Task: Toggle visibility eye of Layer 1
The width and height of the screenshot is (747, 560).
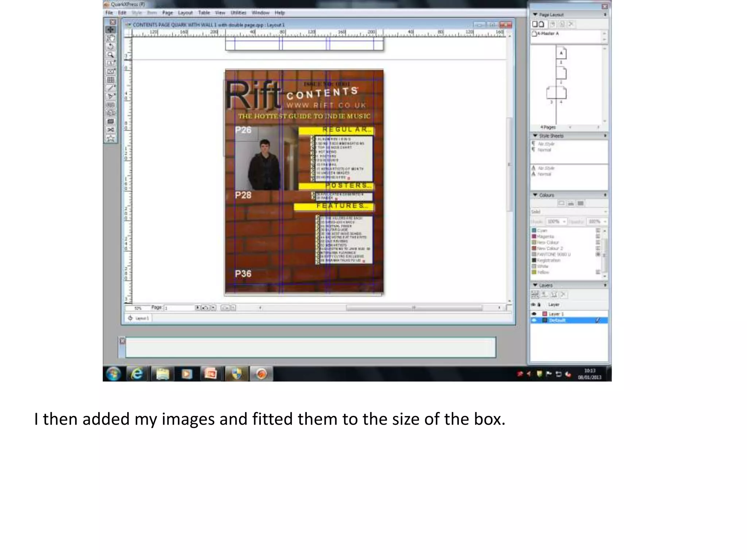Action: pos(534,314)
